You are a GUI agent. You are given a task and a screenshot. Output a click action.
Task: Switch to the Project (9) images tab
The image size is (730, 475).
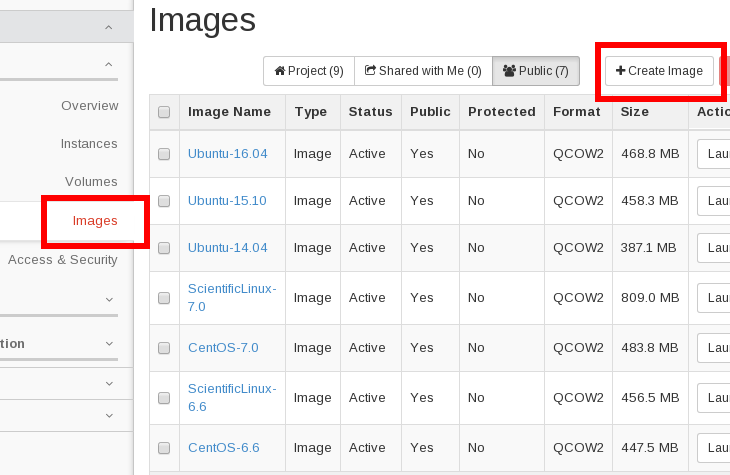[x=309, y=71]
